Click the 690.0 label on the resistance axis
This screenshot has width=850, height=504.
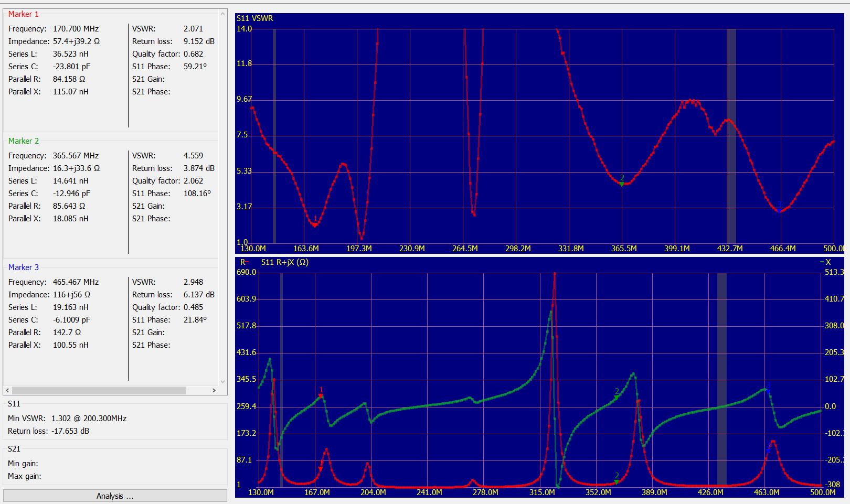coord(247,272)
